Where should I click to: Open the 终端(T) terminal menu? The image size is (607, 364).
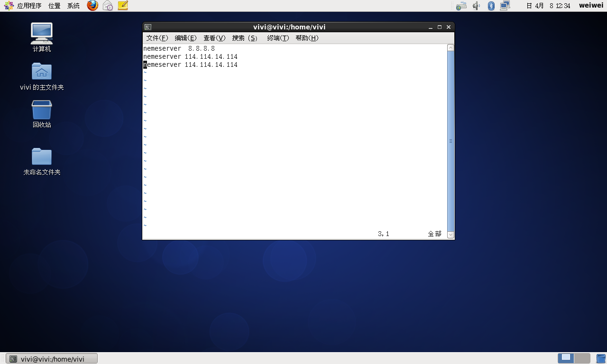pos(278,38)
